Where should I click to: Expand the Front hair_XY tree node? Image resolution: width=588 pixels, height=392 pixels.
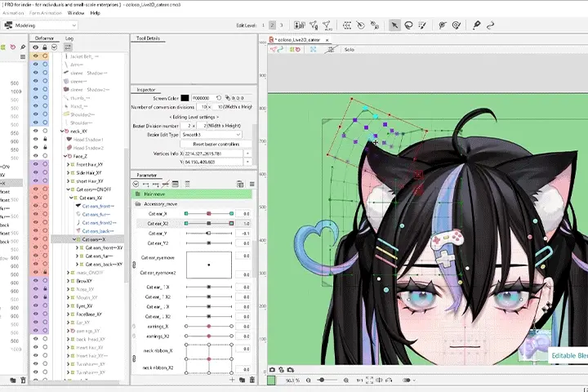(68, 164)
